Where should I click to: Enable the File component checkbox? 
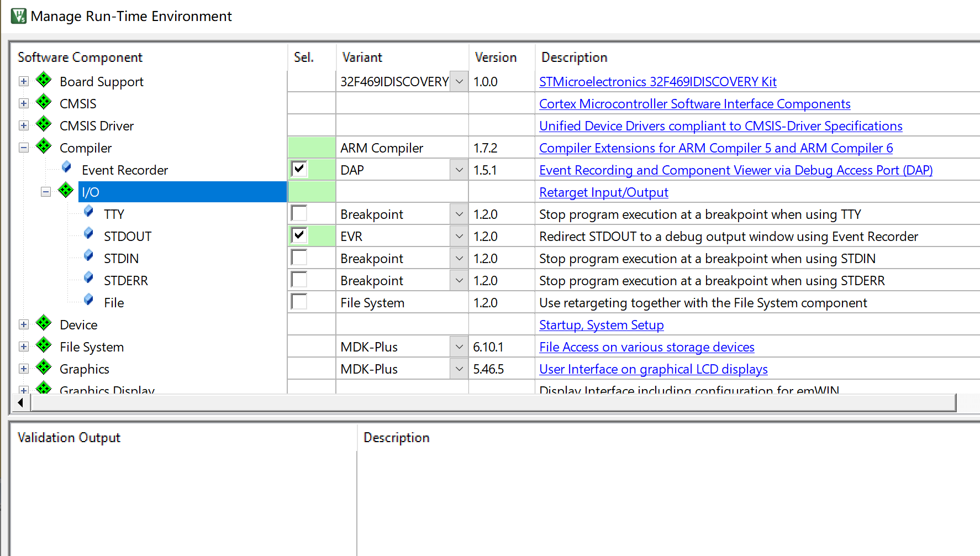pyautogui.click(x=299, y=302)
